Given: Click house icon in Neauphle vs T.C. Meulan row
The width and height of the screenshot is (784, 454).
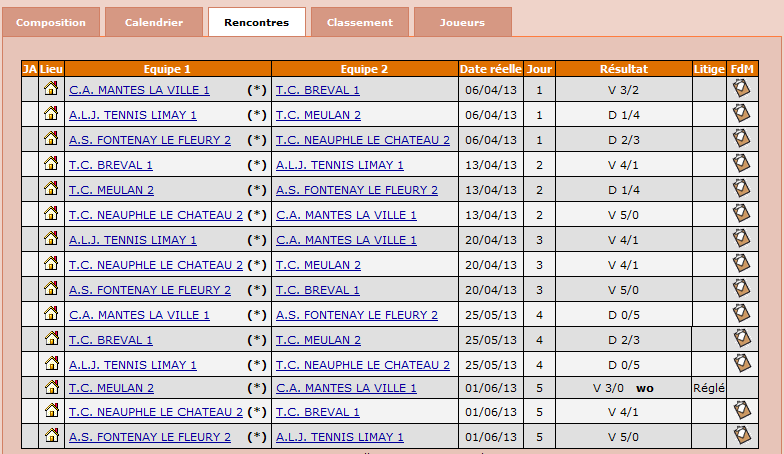Looking at the screenshot, I should pos(51,263).
